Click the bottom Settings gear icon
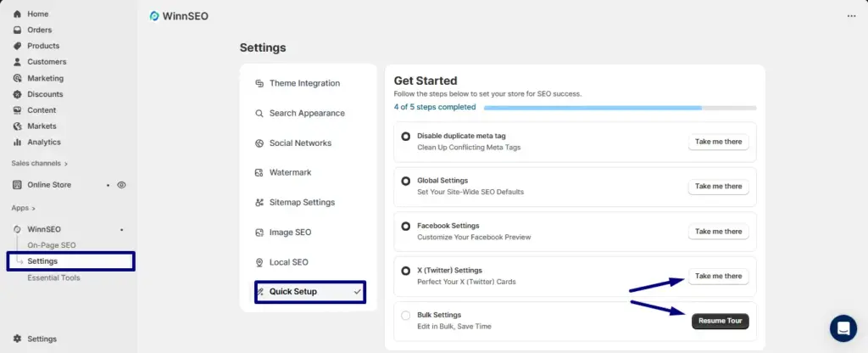 [x=17, y=339]
